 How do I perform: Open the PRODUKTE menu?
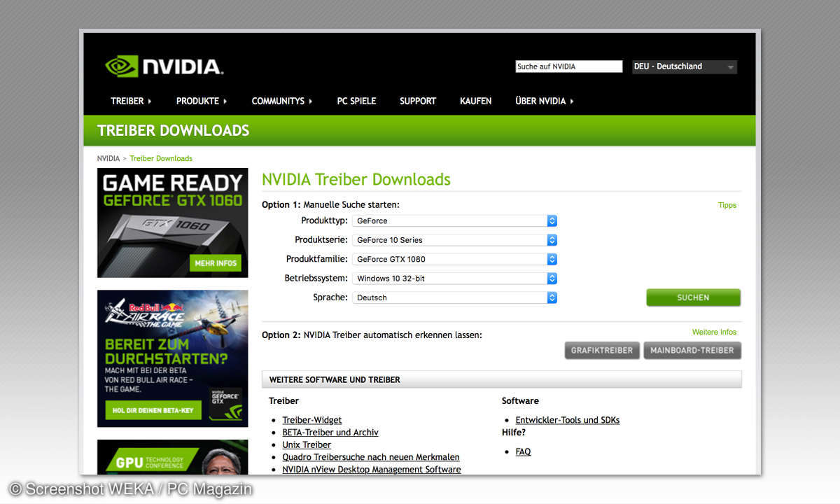(202, 101)
